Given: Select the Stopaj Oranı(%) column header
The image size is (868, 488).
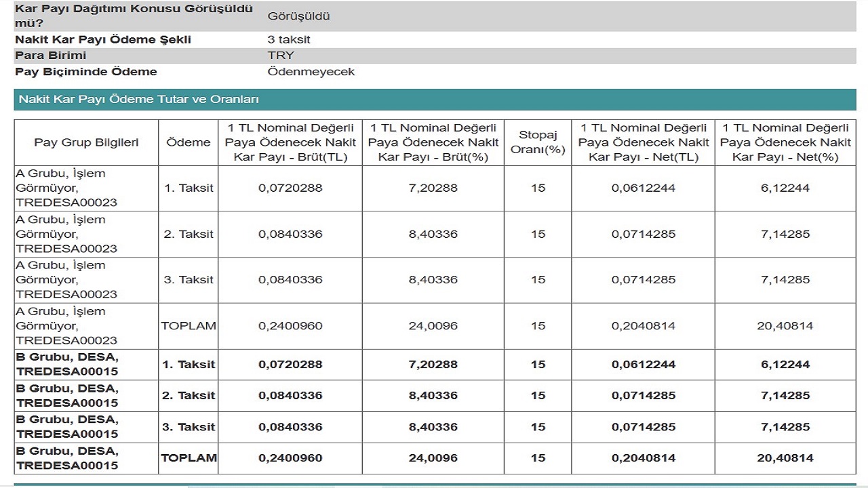Looking at the screenshot, I should coord(538,142).
